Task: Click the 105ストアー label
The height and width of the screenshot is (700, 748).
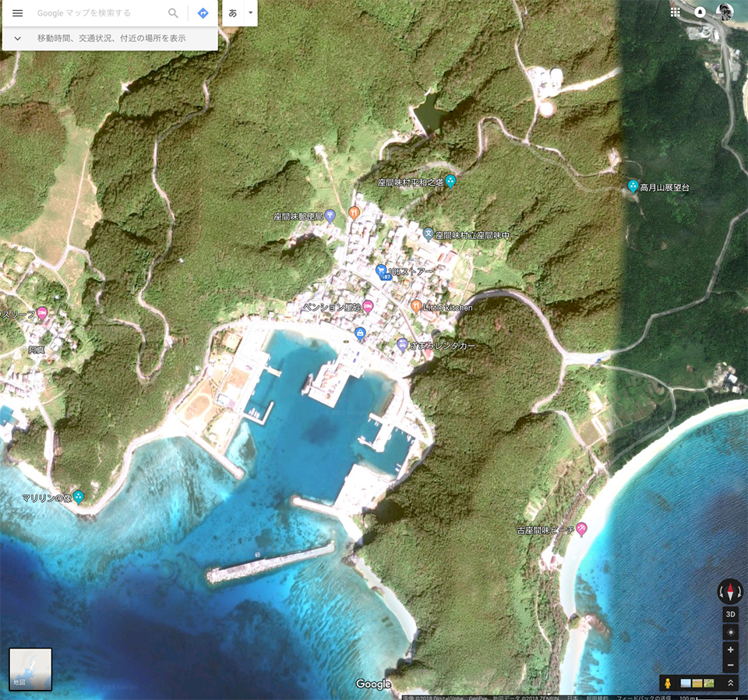Action: [x=411, y=272]
